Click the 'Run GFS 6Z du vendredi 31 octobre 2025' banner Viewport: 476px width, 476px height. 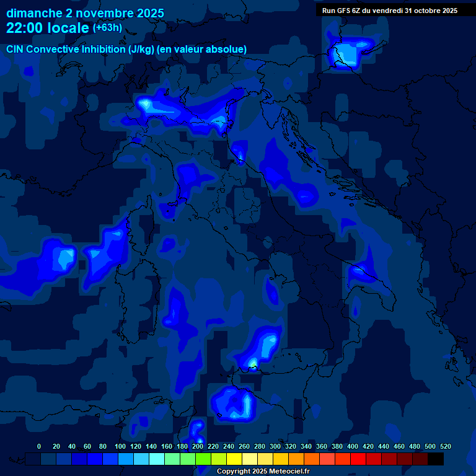click(x=390, y=11)
